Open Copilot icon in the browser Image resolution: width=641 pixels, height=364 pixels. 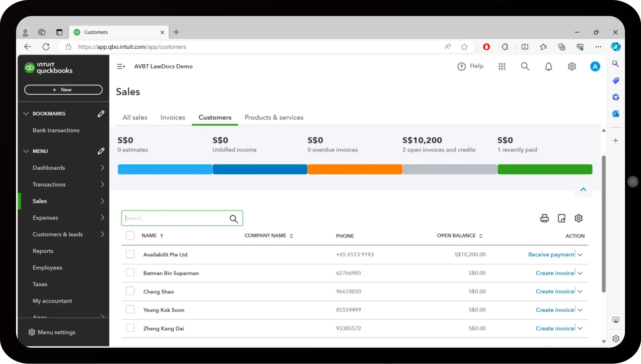pos(616,47)
